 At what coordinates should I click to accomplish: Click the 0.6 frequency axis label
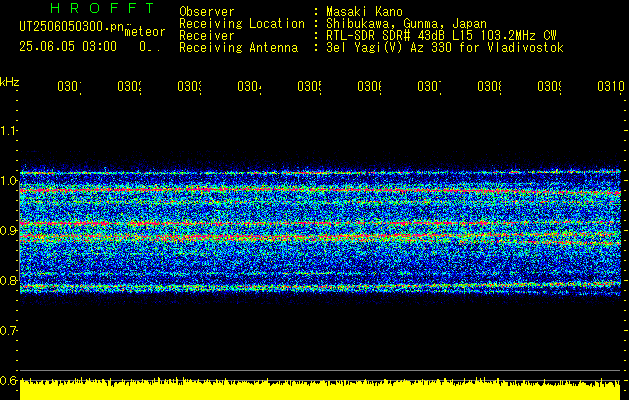point(8,380)
